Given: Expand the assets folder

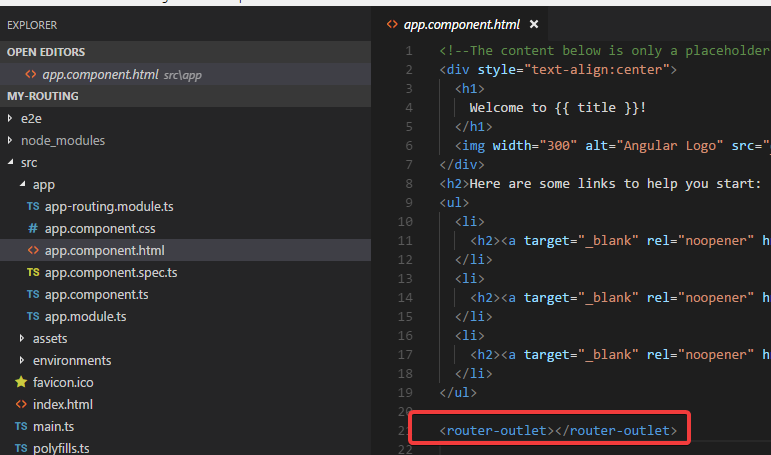Looking at the screenshot, I should [23, 338].
